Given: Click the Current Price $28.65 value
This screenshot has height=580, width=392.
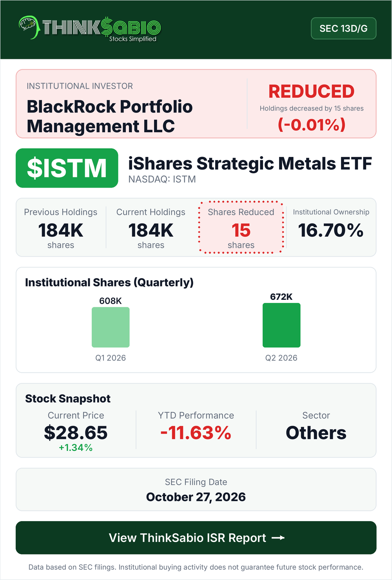Looking at the screenshot, I should pyautogui.click(x=76, y=433).
